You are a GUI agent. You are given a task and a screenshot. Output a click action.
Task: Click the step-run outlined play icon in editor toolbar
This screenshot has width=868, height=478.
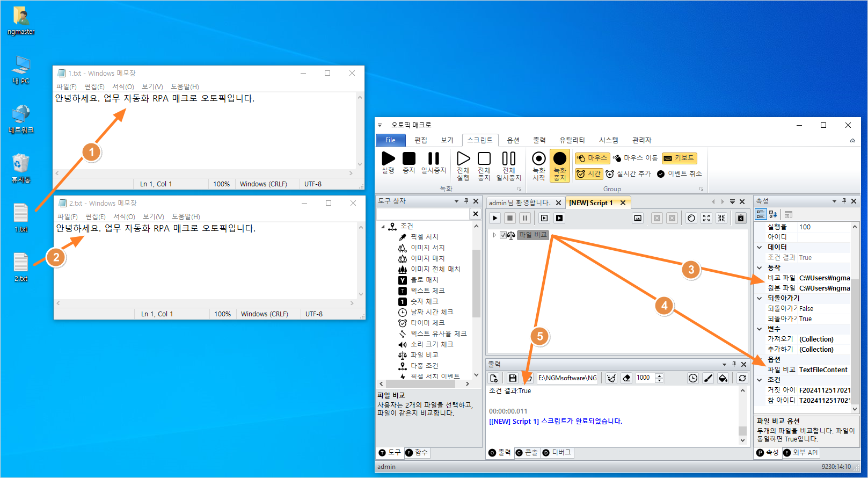(x=544, y=218)
